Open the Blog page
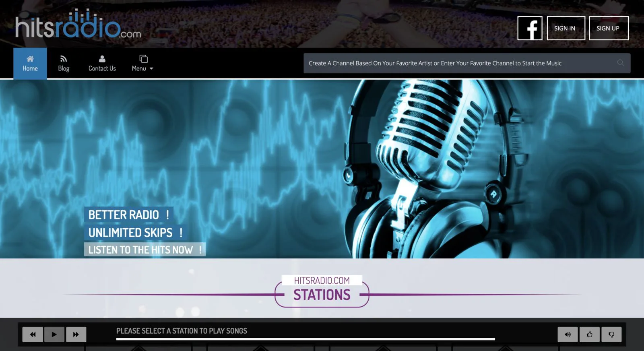 click(64, 64)
